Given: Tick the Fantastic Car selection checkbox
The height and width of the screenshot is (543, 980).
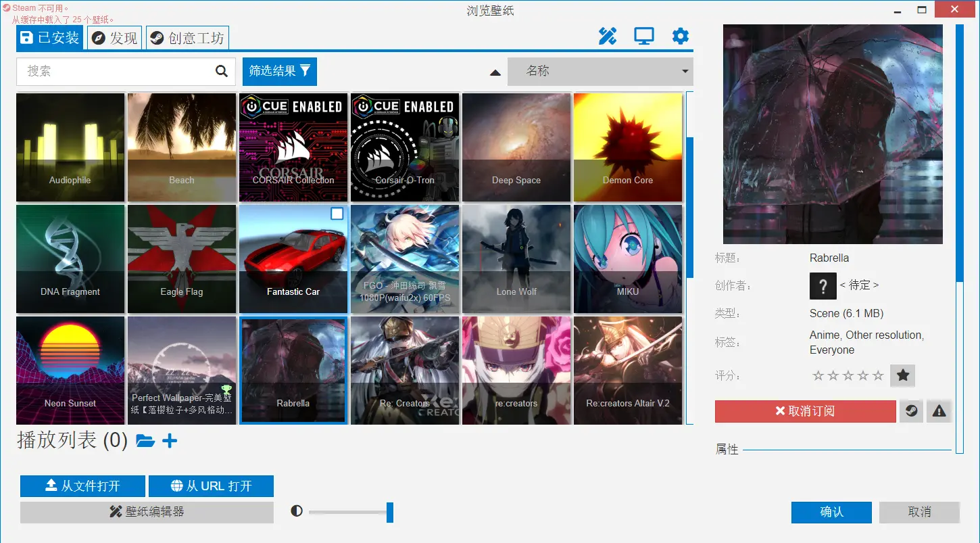Looking at the screenshot, I should 337,214.
